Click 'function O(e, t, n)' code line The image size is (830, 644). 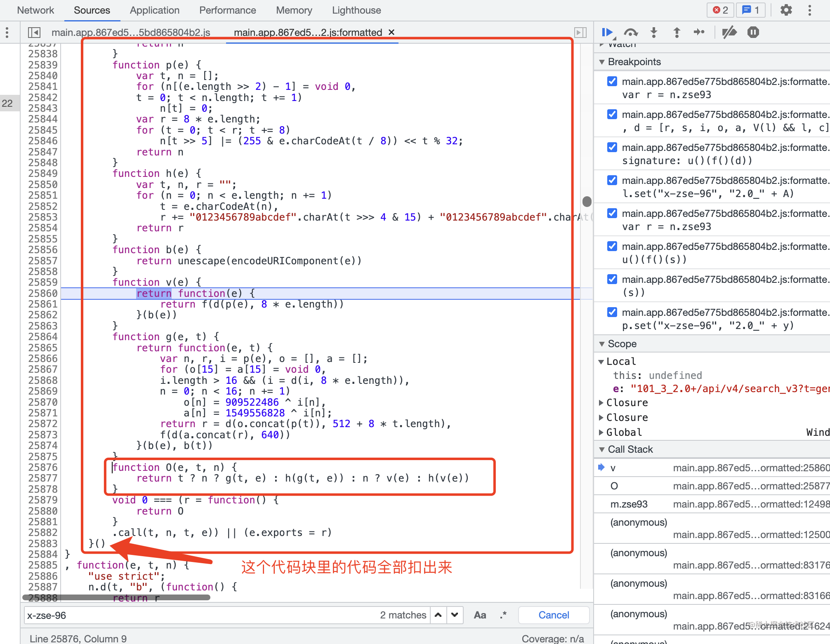pyautogui.click(x=175, y=467)
